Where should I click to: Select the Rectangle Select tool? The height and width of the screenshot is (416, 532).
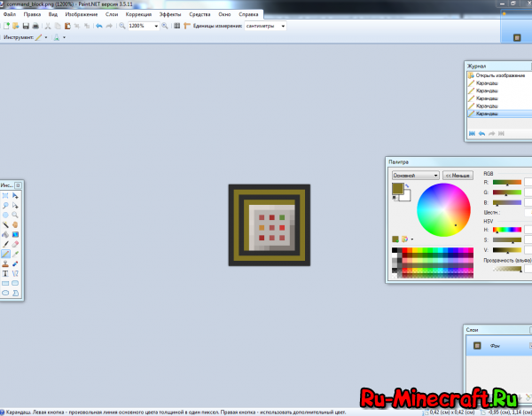(5, 195)
